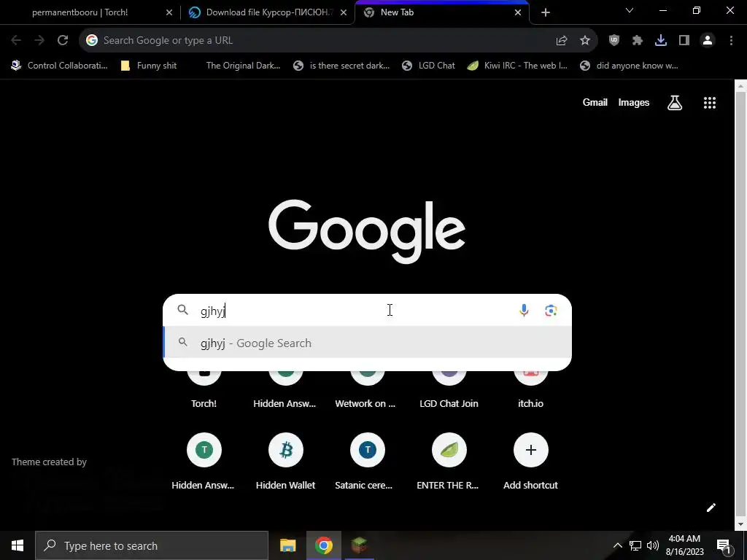This screenshot has height=560, width=747.
Task: Open the network tray icon
Action: (635, 545)
